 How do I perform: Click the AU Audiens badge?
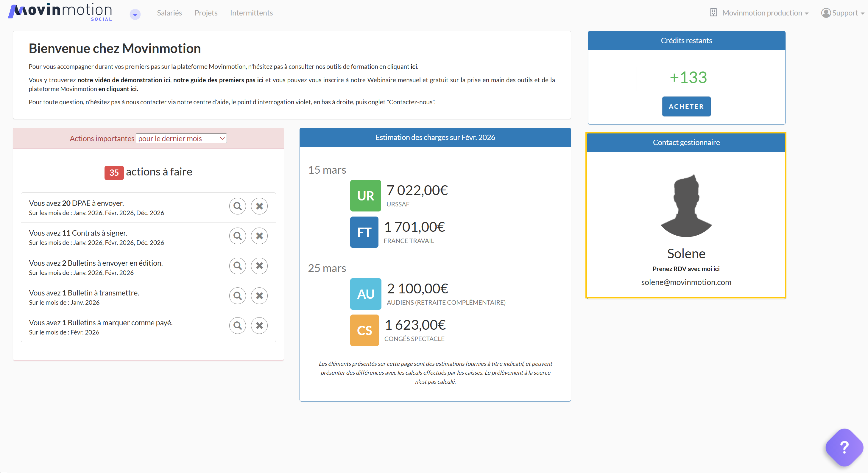pyautogui.click(x=365, y=294)
